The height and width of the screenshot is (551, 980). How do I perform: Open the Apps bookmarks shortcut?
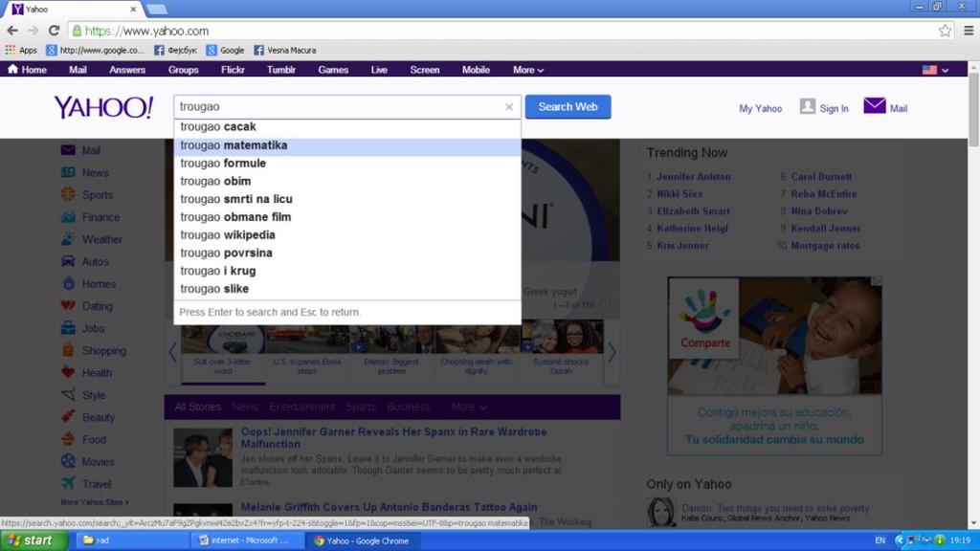21,50
